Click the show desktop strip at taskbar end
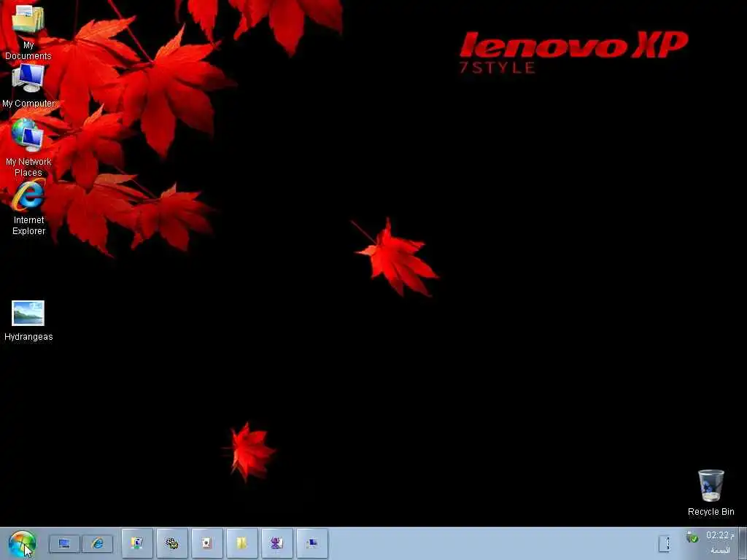The height and width of the screenshot is (560, 747). click(742, 543)
